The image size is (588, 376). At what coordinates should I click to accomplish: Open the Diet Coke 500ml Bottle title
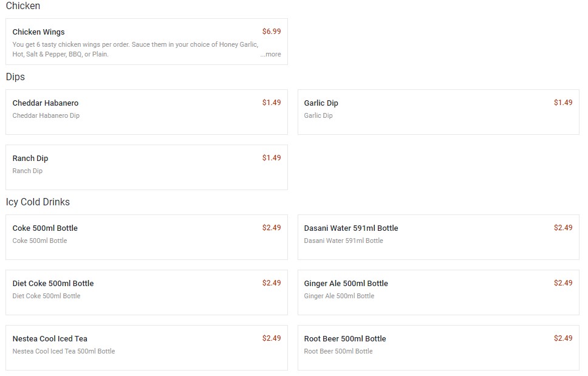tap(53, 284)
